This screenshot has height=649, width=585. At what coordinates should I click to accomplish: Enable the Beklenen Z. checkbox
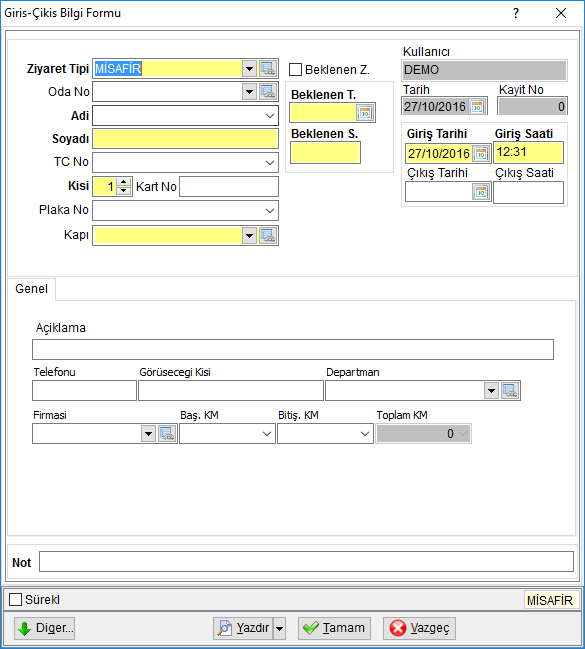pyautogui.click(x=295, y=70)
